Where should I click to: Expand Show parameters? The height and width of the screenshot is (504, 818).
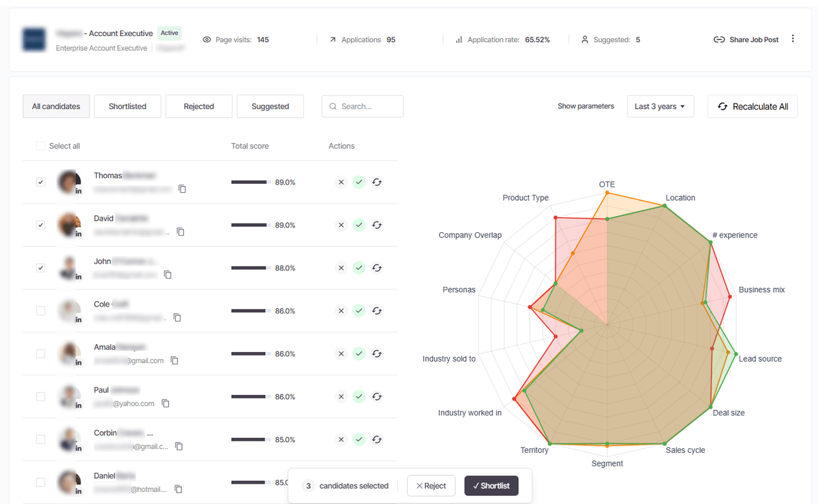tap(586, 106)
